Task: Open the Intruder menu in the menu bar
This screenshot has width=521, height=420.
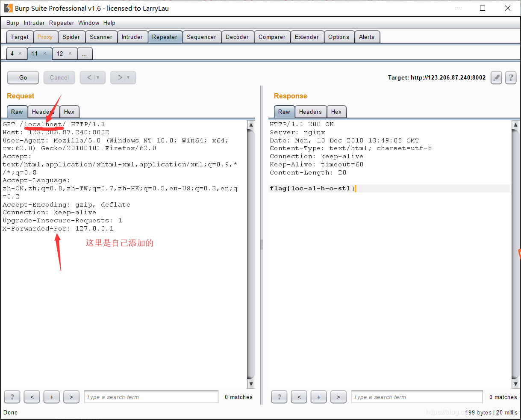Action: 34,23
